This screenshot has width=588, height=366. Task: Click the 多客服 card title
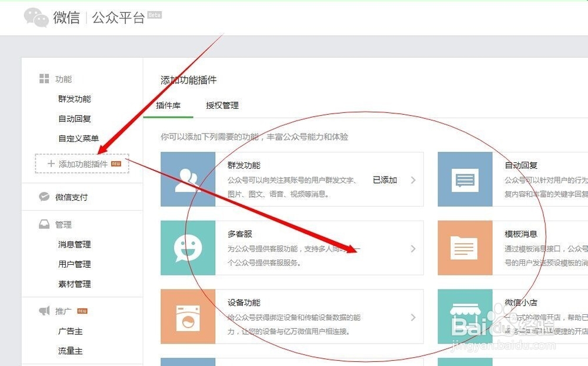(240, 234)
